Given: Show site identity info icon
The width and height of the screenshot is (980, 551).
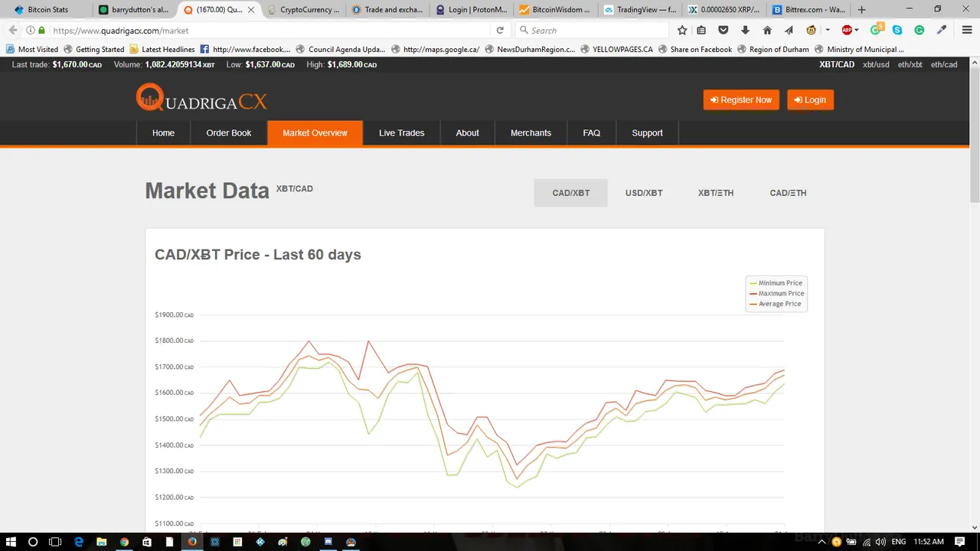Looking at the screenshot, I should pos(31,31).
